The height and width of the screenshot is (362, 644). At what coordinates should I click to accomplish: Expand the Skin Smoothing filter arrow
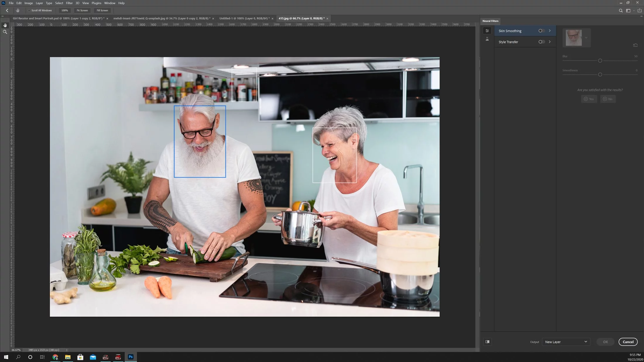(550, 31)
